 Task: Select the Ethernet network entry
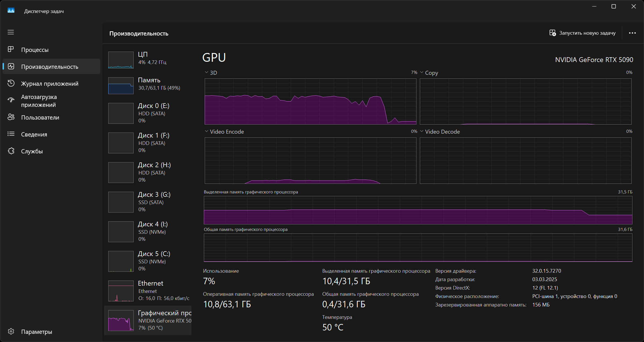[149, 290]
